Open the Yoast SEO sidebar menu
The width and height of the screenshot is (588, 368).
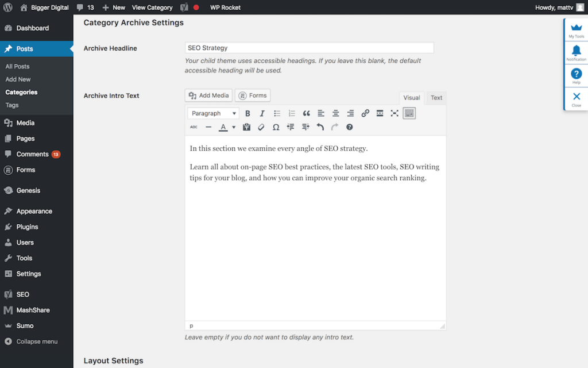pyautogui.click(x=37, y=294)
